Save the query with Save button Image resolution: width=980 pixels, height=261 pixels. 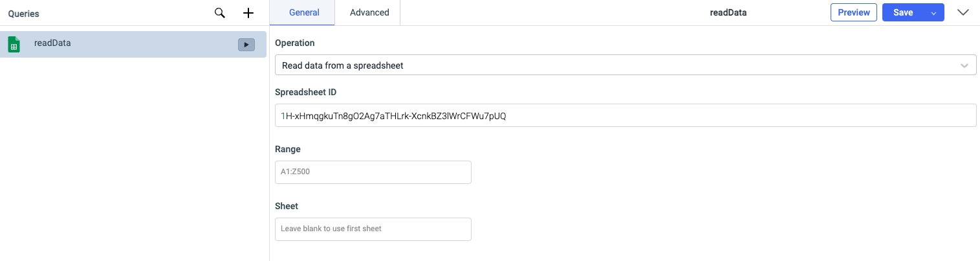tap(902, 12)
